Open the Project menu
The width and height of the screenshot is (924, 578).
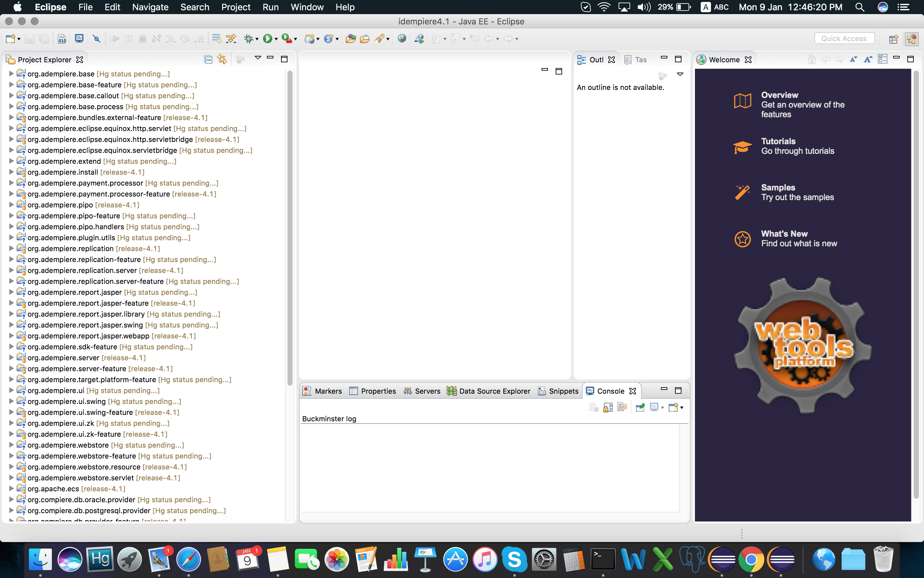pos(235,7)
